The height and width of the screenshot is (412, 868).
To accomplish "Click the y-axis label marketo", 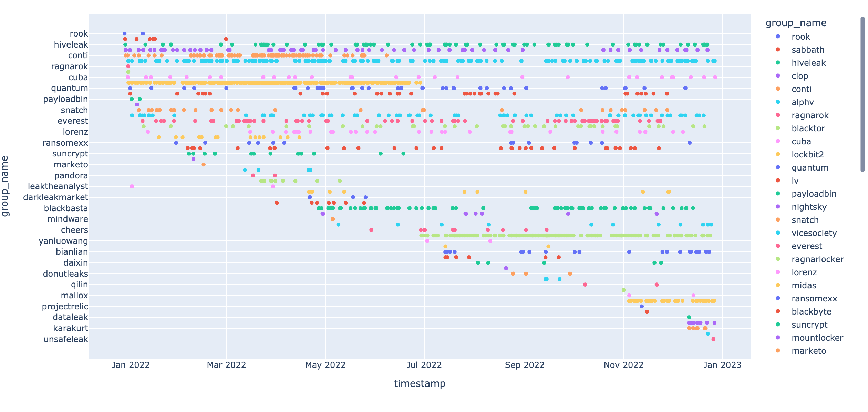I will pos(71,165).
